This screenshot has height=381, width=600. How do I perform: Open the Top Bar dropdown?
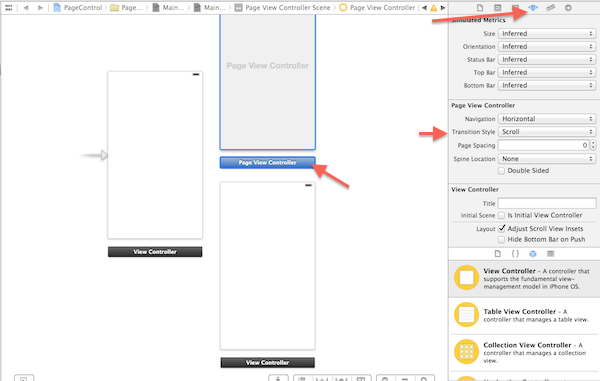click(x=547, y=73)
